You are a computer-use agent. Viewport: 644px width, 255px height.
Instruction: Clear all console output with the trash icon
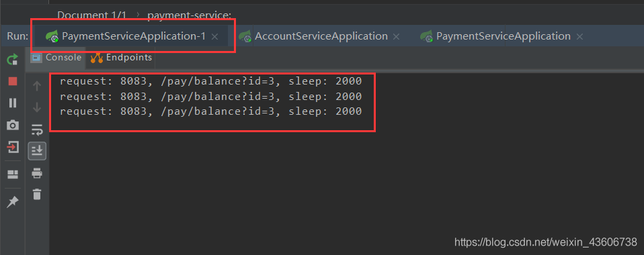tap(37, 194)
